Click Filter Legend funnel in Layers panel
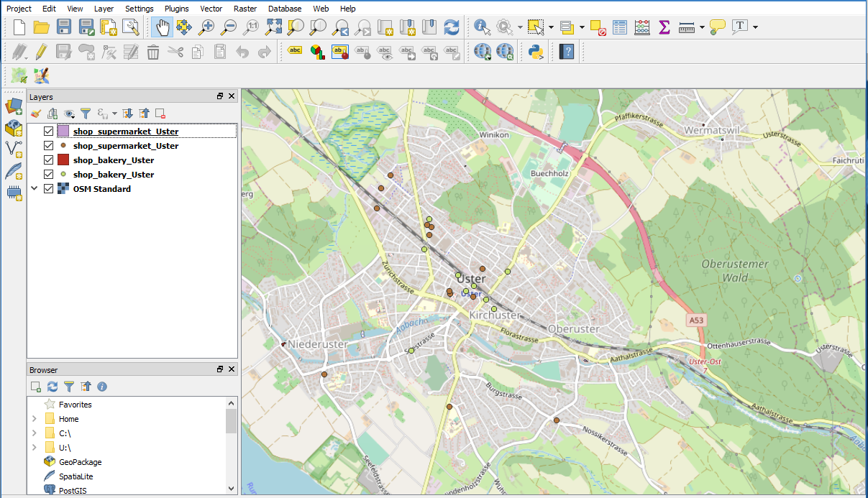Image resolution: width=868 pixels, height=498 pixels. coord(86,114)
